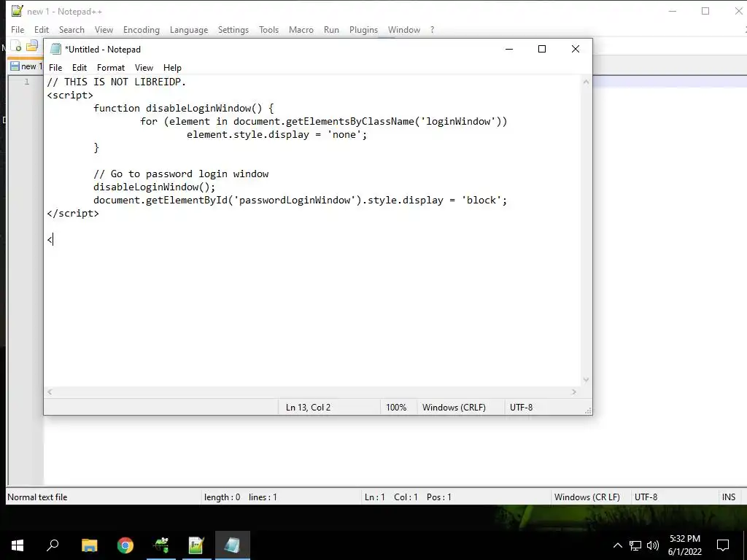Viewport: 747px width, 560px height.
Task: Open the notification center icon
Action: 723,545
